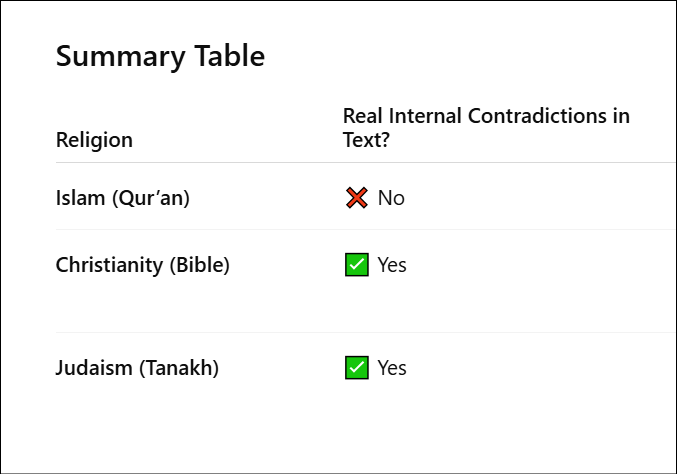Select the Christianity (Bible) cell
Screen dimensions: 677x474
tap(142, 265)
